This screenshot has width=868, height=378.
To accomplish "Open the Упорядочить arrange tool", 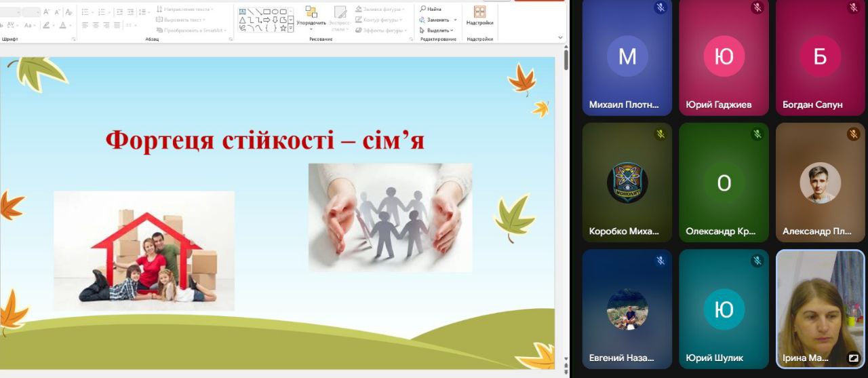I will [311, 17].
